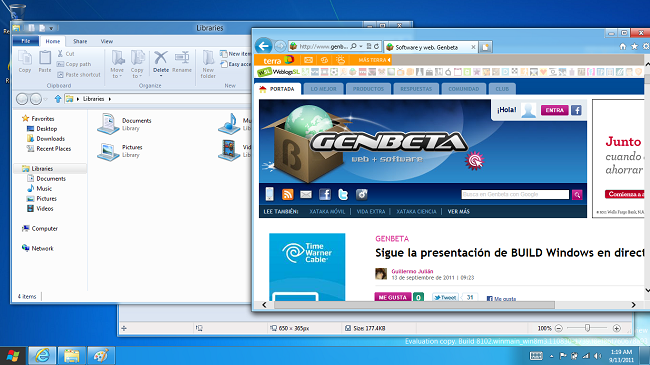The image size is (650, 365).
Task: Click the Rename icon in ribbon
Action: click(182, 61)
